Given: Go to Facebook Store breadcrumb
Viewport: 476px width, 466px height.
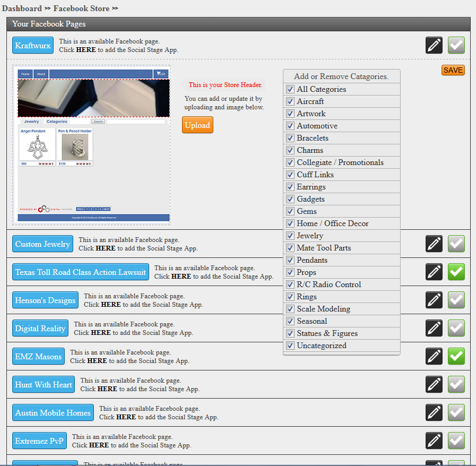Looking at the screenshot, I should click(81, 8).
